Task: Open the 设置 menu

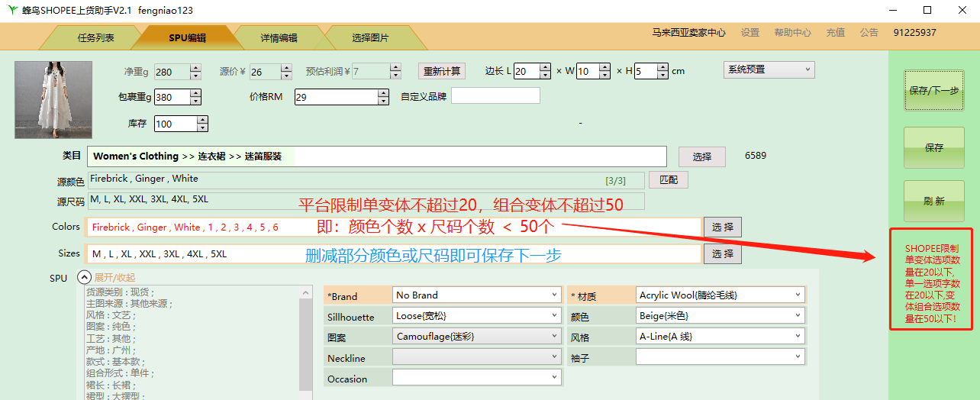Action: [750, 33]
